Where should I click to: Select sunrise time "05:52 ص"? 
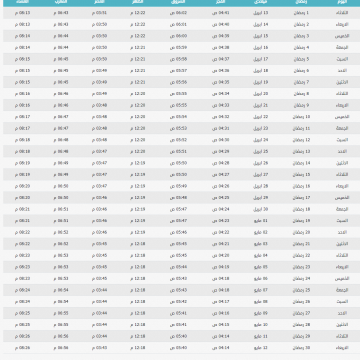pos(178,140)
